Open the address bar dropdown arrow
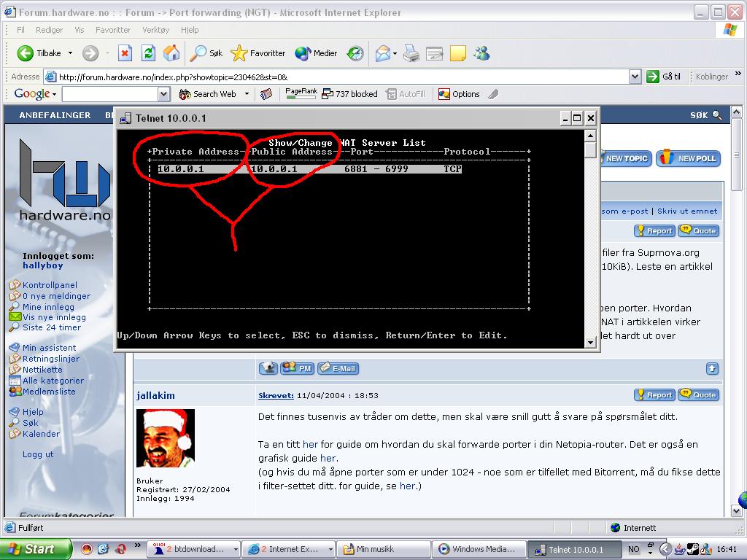This screenshot has width=747, height=560. [635, 77]
